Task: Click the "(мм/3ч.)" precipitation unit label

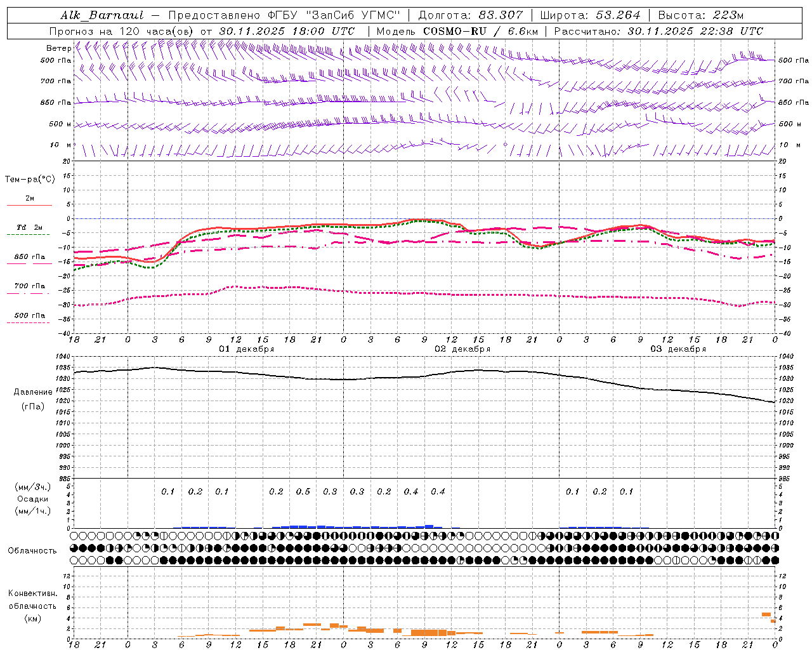Action: pos(32,487)
